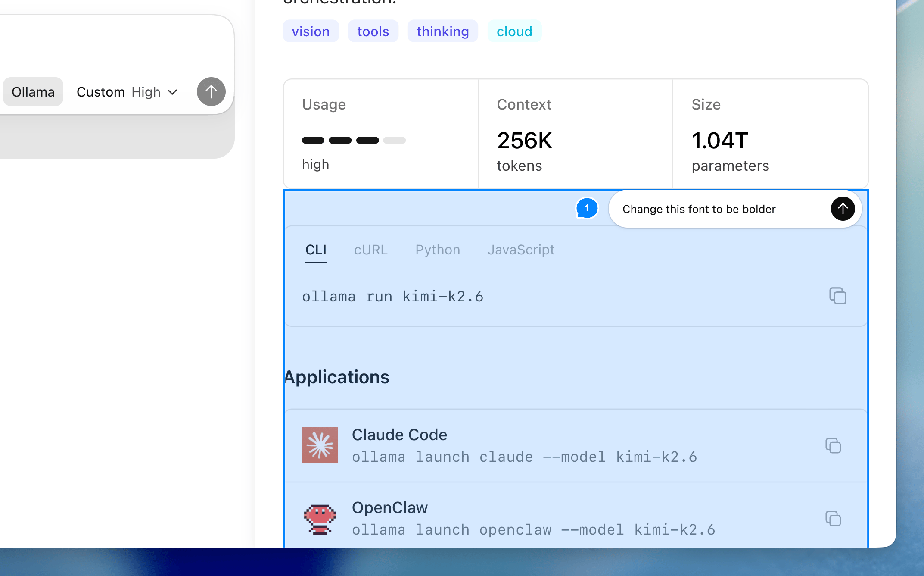Submit the 'Change this font to be bolder' comment
Screen dimensions: 924x576
tap(843, 209)
